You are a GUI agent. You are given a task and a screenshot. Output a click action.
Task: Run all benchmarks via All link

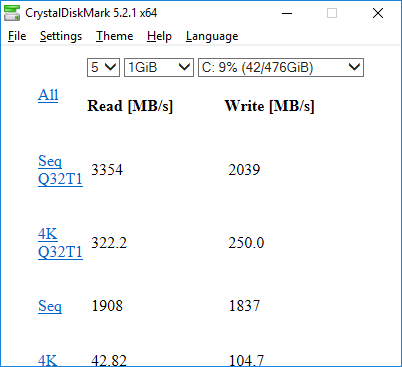click(x=48, y=95)
